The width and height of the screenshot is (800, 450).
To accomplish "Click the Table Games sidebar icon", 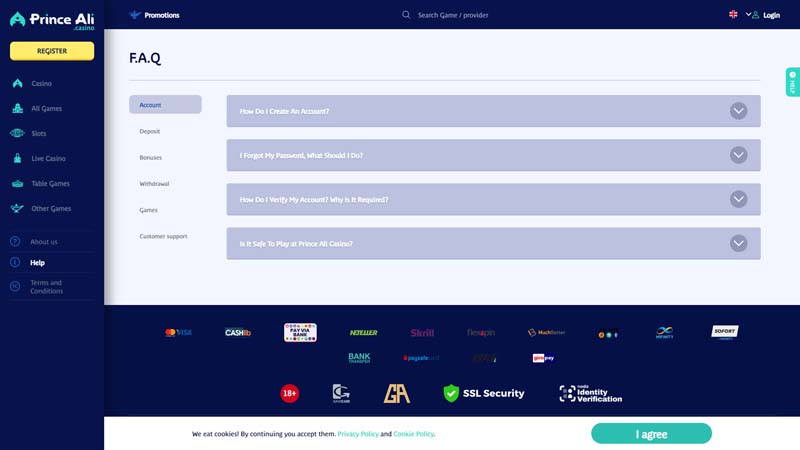I will coord(17,184).
